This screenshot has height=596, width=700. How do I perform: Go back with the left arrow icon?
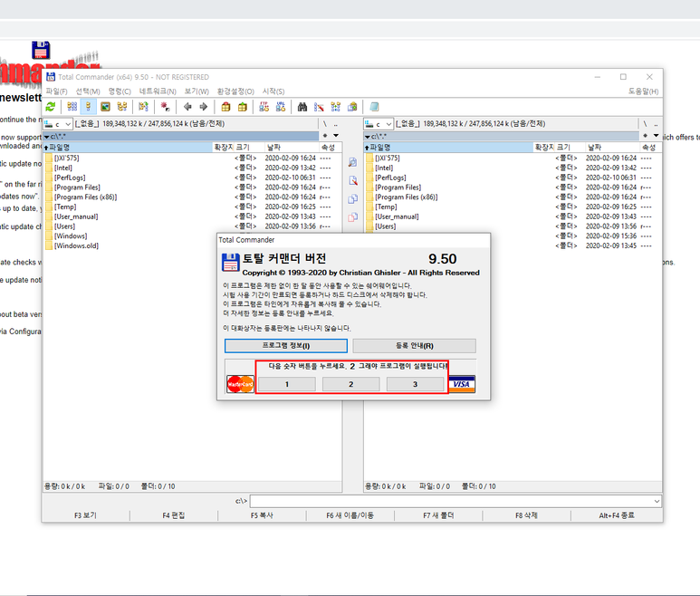point(187,107)
